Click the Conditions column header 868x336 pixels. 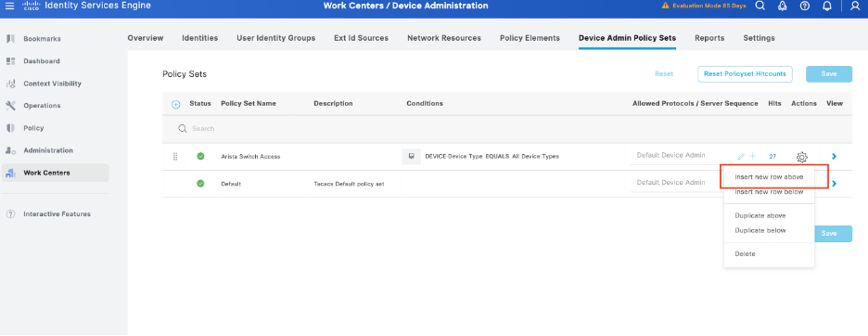(425, 104)
